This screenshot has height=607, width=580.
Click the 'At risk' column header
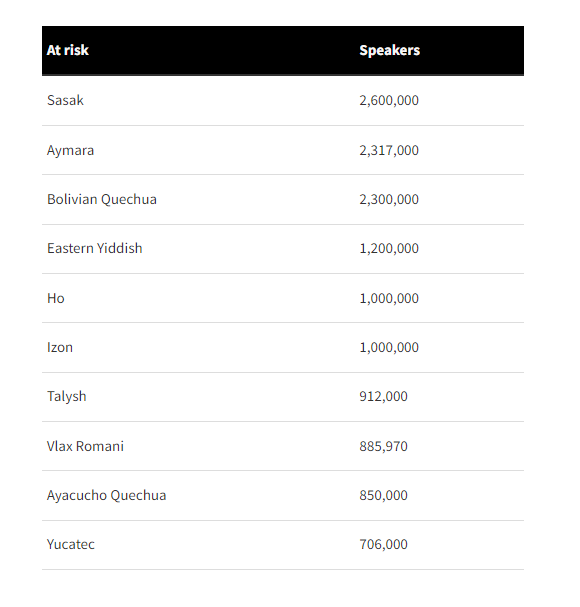pyautogui.click(x=68, y=50)
